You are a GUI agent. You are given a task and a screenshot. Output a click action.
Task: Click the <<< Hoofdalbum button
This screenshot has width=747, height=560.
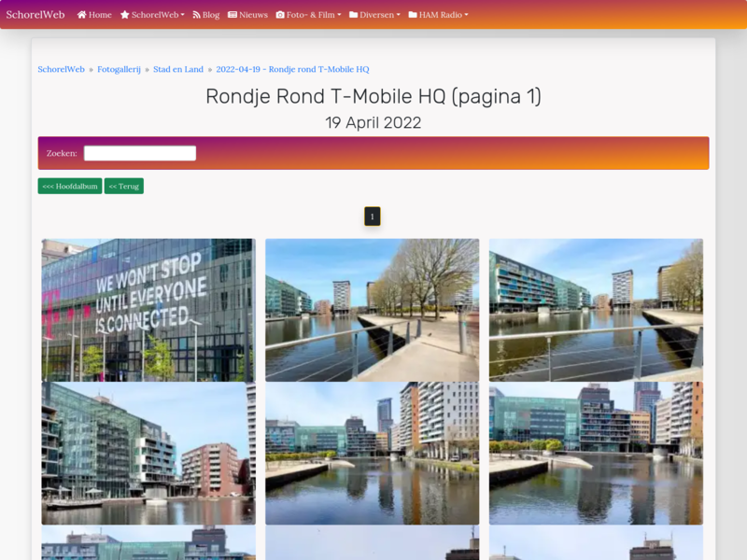click(70, 186)
